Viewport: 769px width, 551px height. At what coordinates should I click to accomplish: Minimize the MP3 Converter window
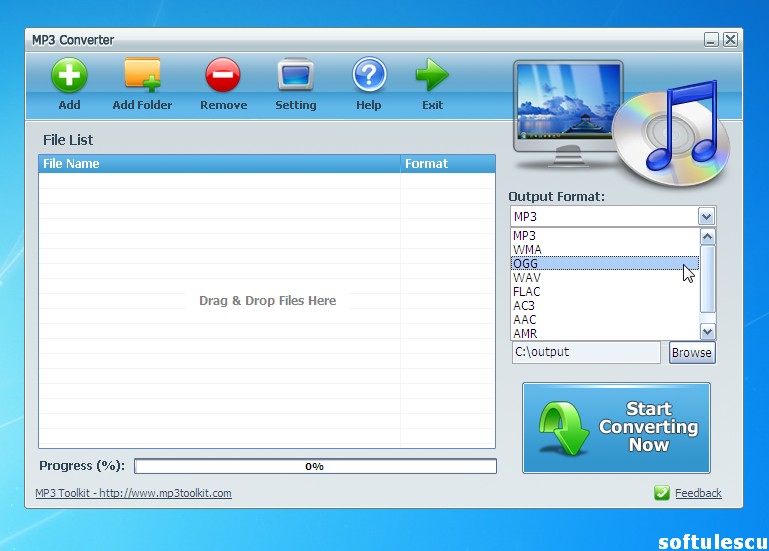click(x=711, y=40)
